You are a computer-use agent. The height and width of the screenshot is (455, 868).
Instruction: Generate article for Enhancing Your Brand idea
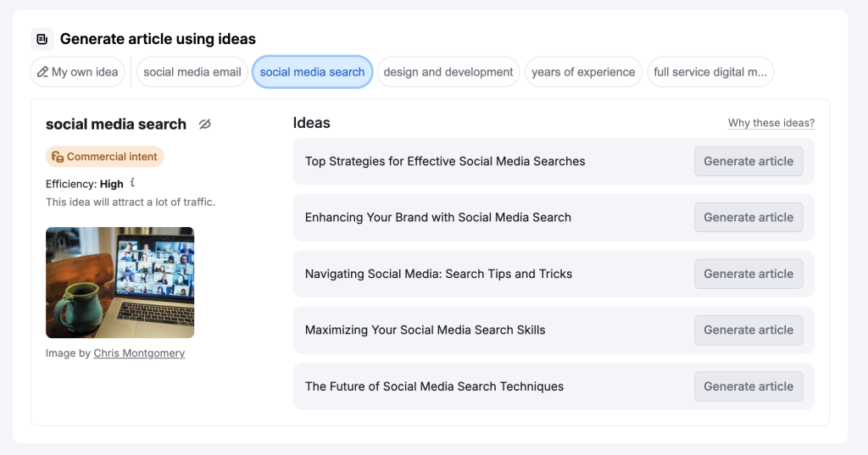pos(748,217)
